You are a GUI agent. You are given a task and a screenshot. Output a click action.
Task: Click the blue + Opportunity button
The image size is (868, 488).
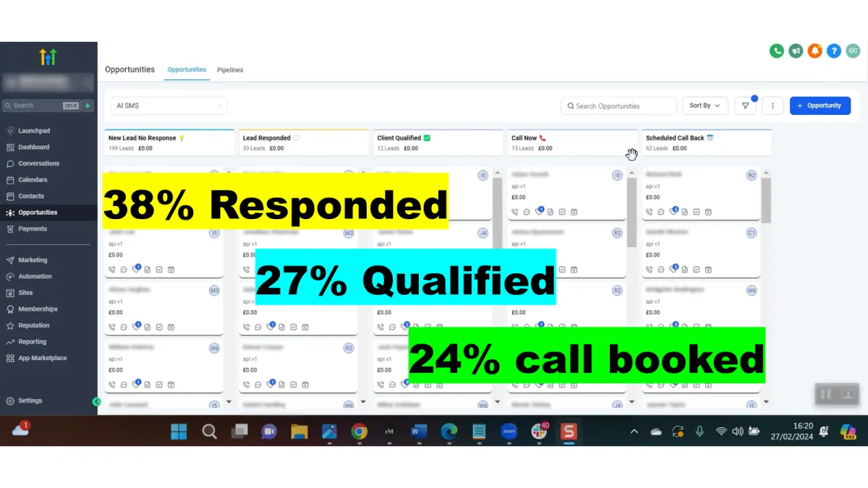coord(820,106)
